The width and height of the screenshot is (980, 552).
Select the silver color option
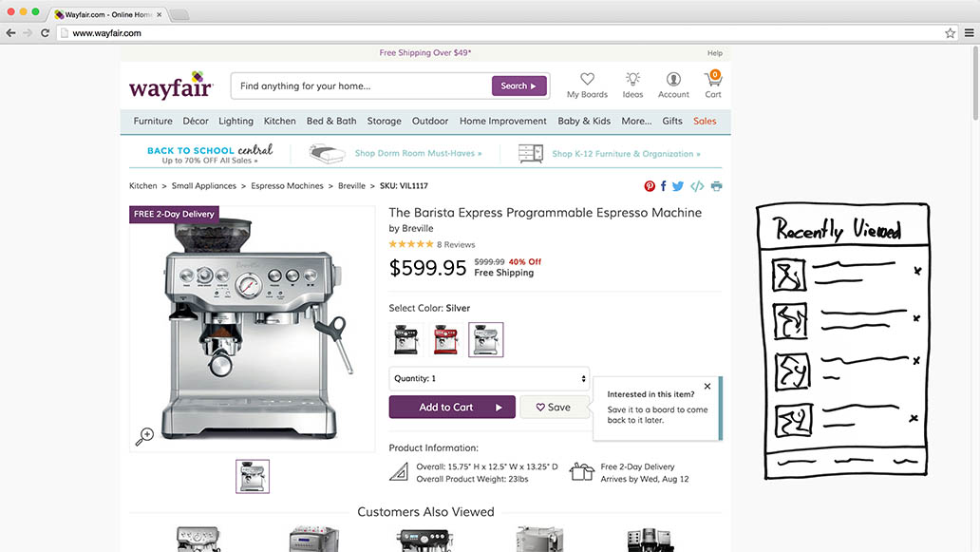coord(485,339)
